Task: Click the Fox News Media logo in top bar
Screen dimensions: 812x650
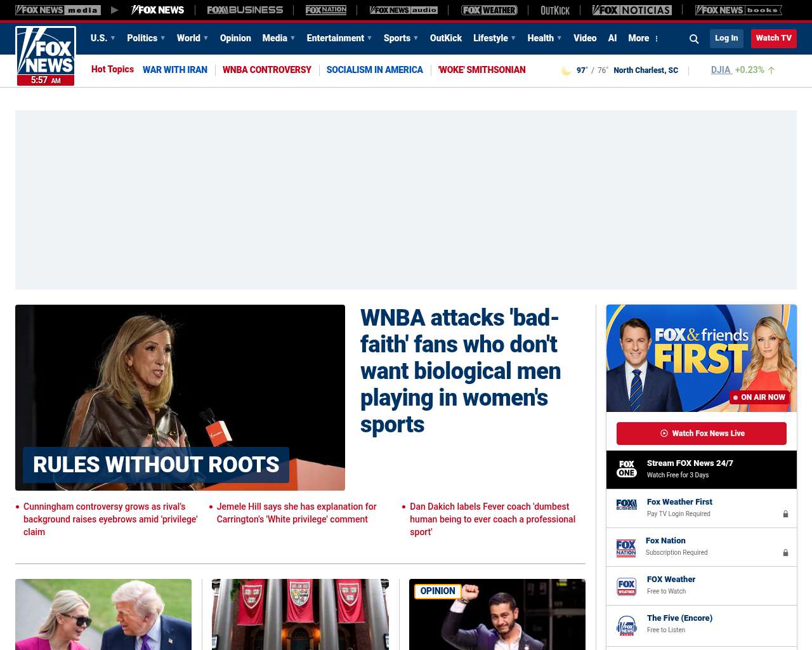Action: [x=58, y=10]
